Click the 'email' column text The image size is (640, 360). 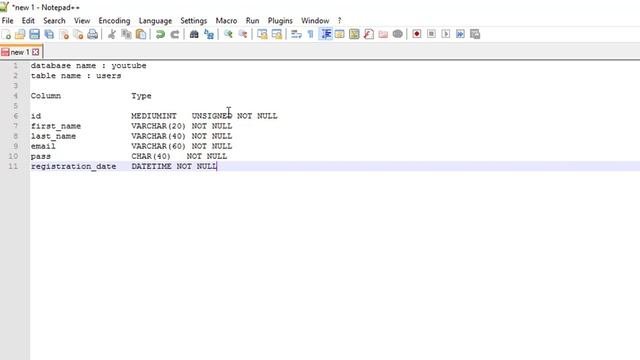pos(43,146)
